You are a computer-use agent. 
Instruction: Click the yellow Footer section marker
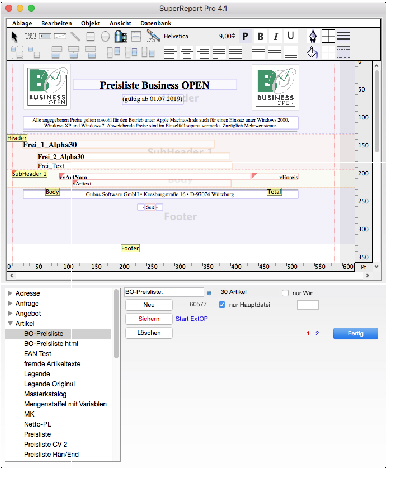pyautogui.click(x=130, y=248)
